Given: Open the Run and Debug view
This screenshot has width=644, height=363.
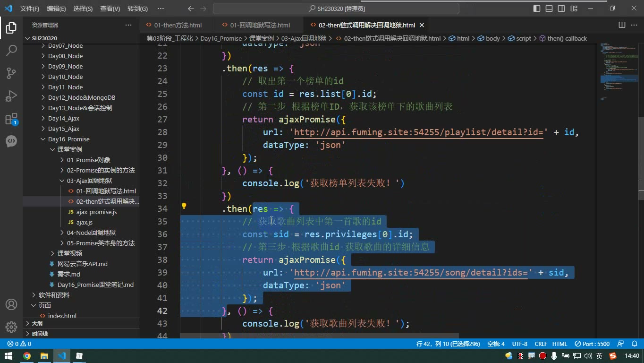Looking at the screenshot, I should point(11,95).
